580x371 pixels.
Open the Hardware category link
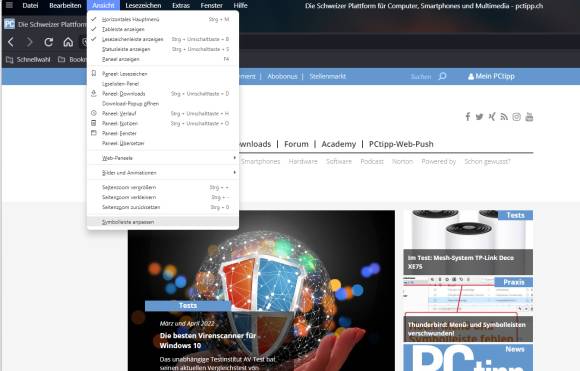pos(303,161)
